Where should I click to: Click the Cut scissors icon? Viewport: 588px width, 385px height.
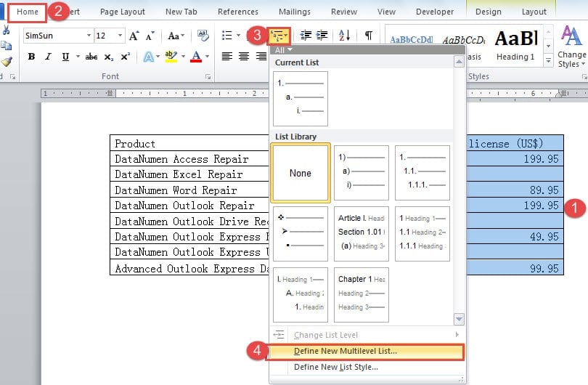pos(6,30)
